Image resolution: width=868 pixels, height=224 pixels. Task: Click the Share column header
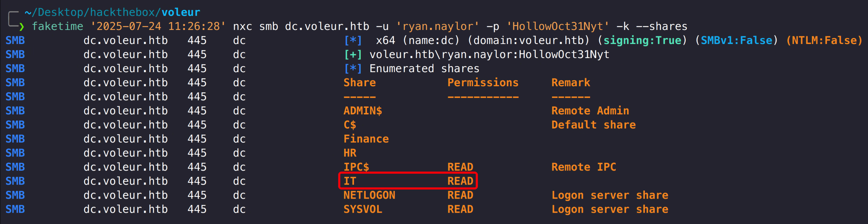[x=359, y=83]
